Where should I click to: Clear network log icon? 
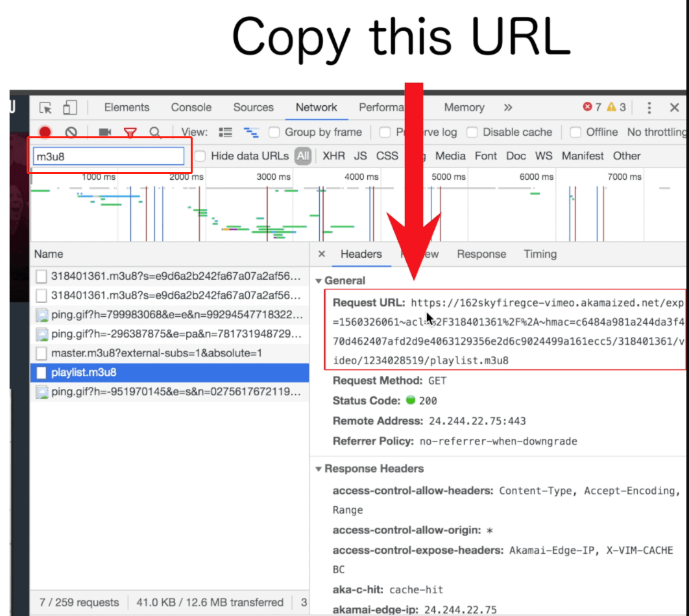click(71, 132)
